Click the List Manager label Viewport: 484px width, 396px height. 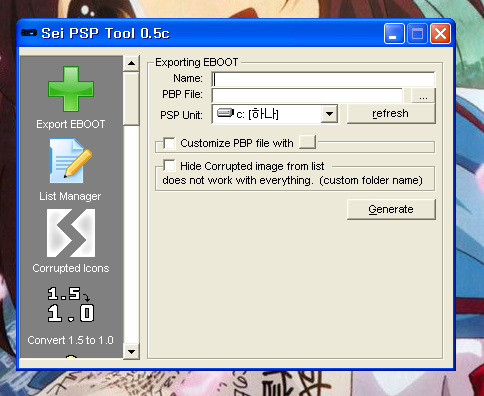coord(70,196)
